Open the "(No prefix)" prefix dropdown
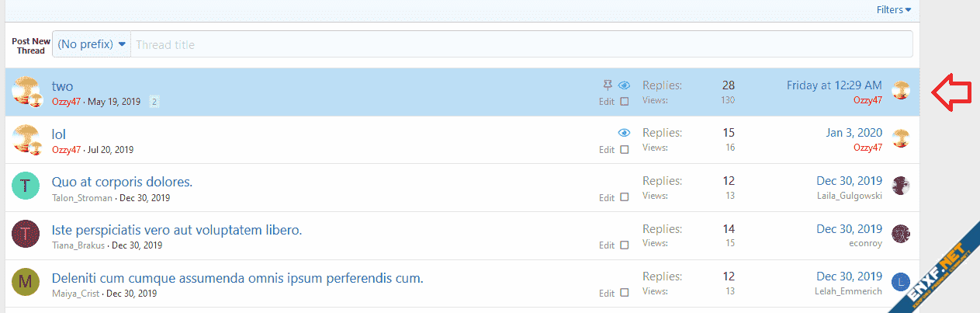Image resolution: width=980 pixels, height=313 pixels. [x=92, y=44]
